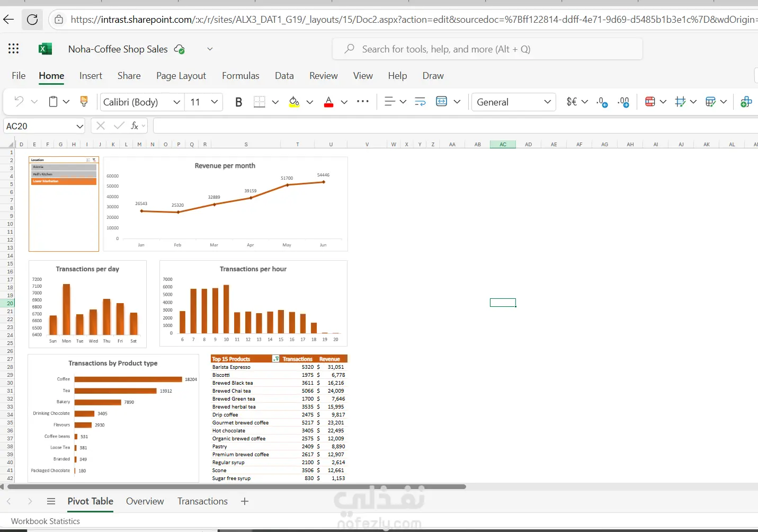The width and height of the screenshot is (758, 532).
Task: Click the cloud saved status icon
Action: click(x=180, y=49)
